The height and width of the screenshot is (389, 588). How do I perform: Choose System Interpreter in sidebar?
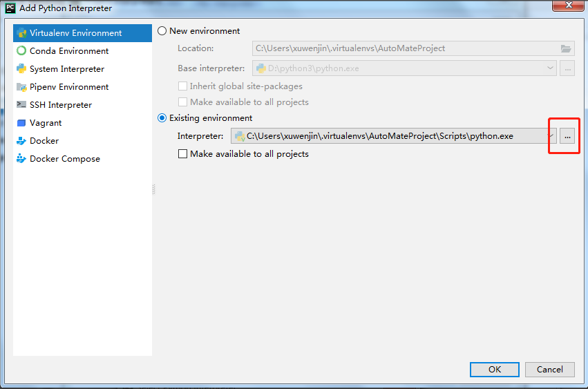[82, 68]
